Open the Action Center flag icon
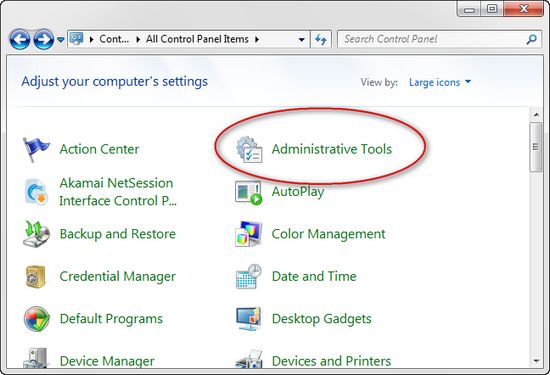The width and height of the screenshot is (550, 375). tap(36, 149)
